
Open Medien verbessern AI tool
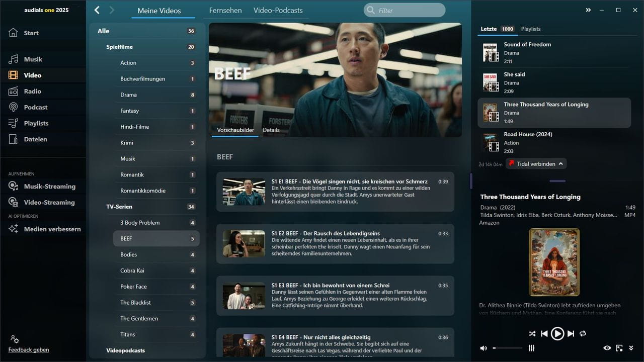(x=52, y=229)
